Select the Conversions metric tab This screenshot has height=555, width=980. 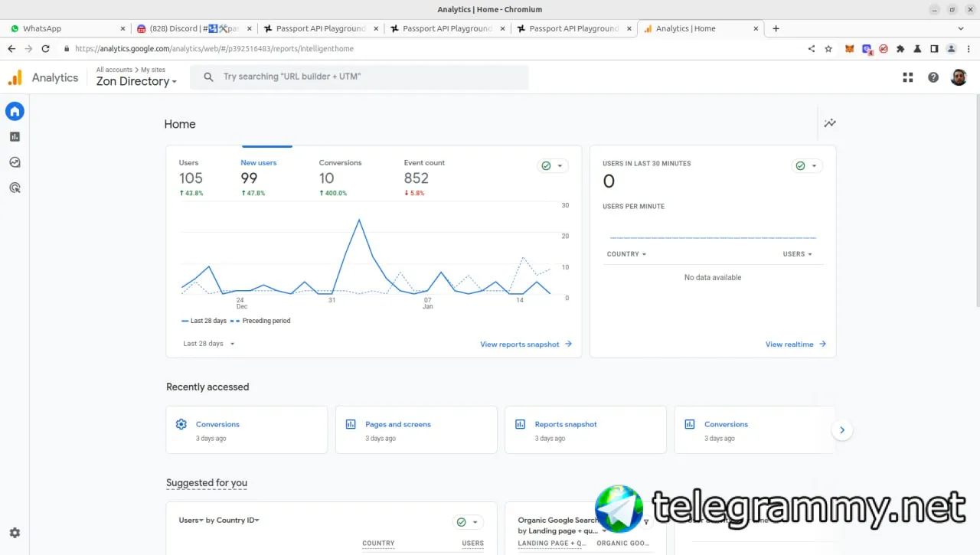340,177
